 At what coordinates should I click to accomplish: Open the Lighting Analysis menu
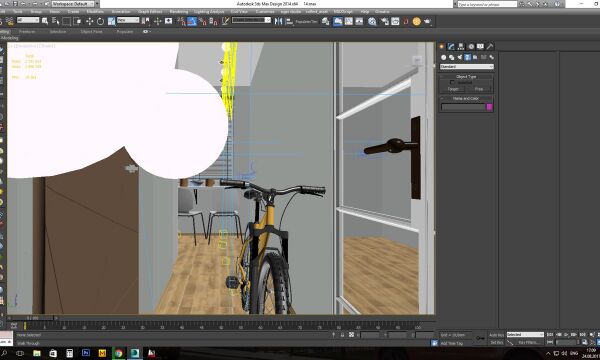click(x=209, y=12)
